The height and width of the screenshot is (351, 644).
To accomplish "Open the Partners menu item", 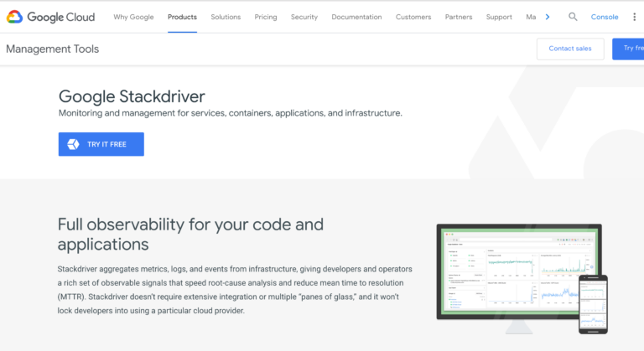I will pos(459,17).
